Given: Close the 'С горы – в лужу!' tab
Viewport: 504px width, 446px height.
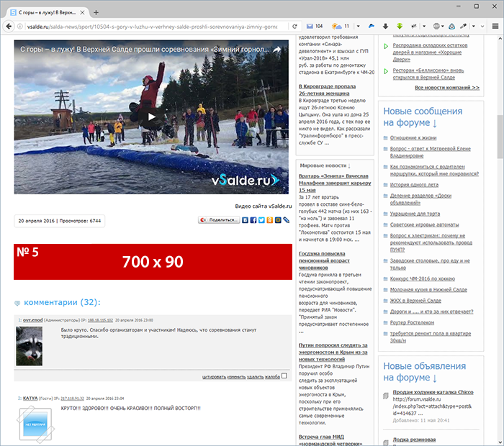Looking at the screenshot, I should 82,12.
